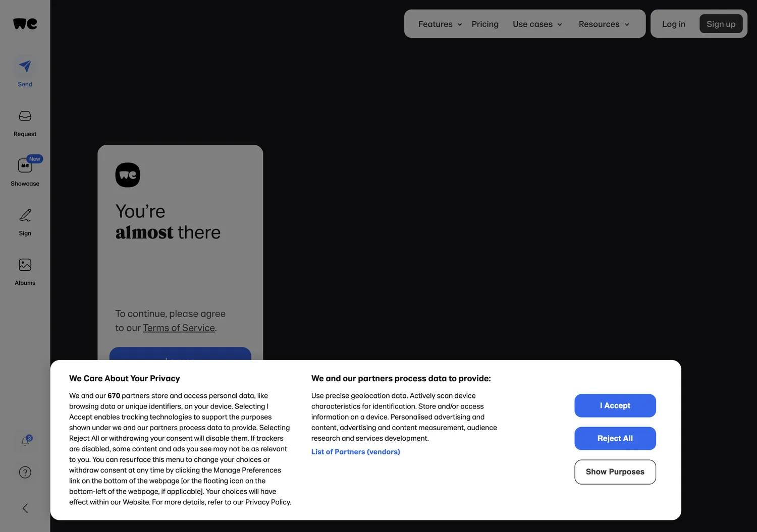Click the 'You're almost there' heading
Screen dimensions: 757x532
click(x=168, y=222)
